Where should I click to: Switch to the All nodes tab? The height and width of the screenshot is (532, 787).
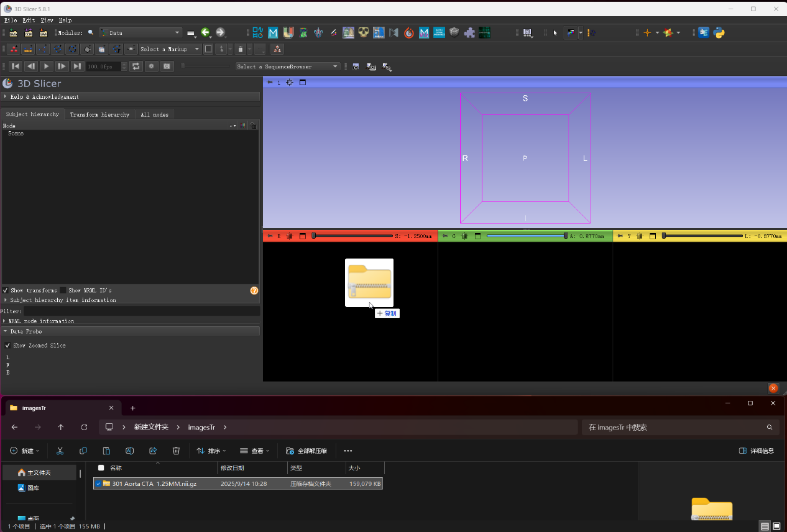click(154, 114)
